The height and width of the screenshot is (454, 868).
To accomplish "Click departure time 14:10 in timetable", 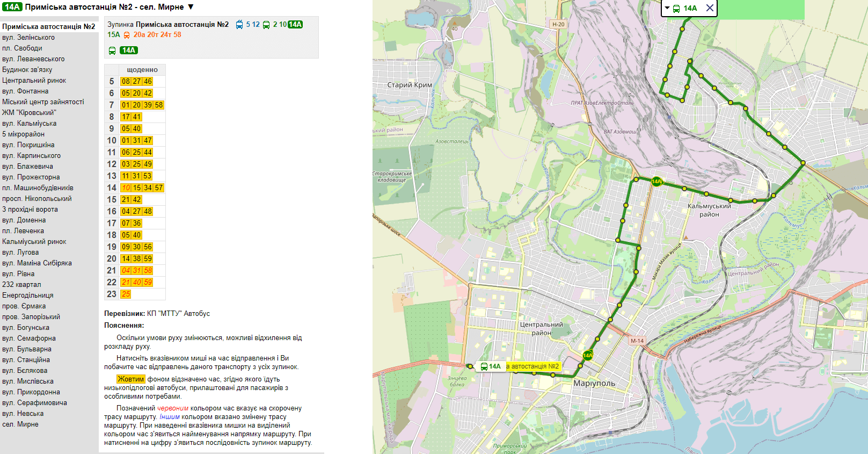I will (x=126, y=188).
